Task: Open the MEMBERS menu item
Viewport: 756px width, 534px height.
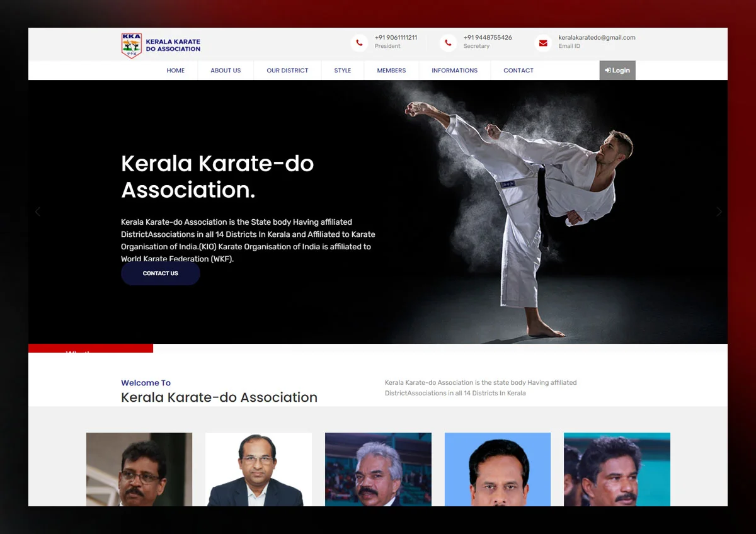Action: click(391, 71)
